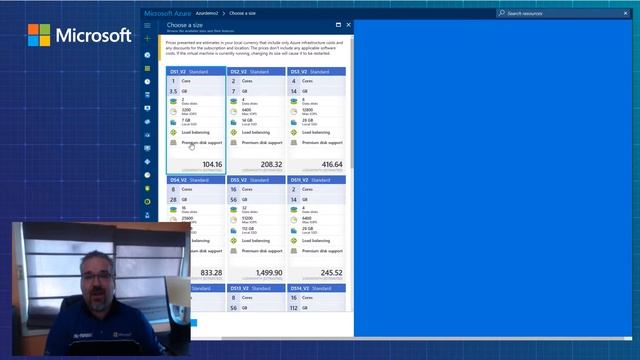The image size is (640, 360).
Task: Click the data disks icon in DS2_V2 card
Action: [234, 101]
